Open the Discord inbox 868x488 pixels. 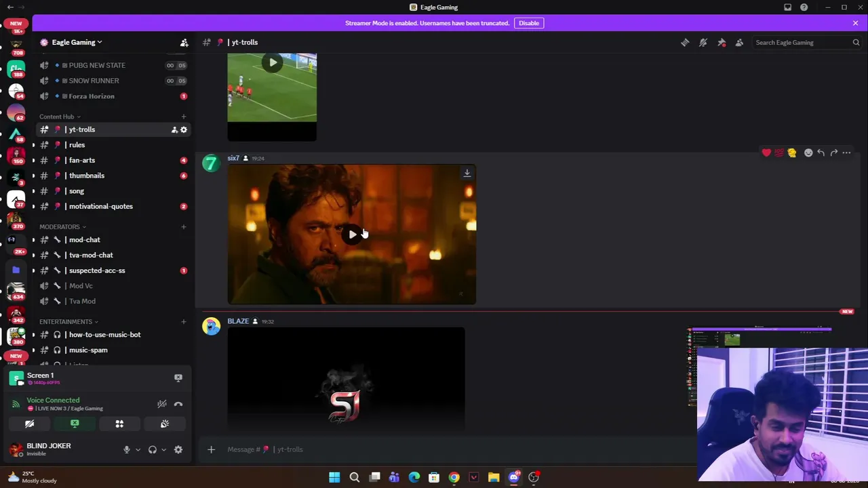(787, 7)
